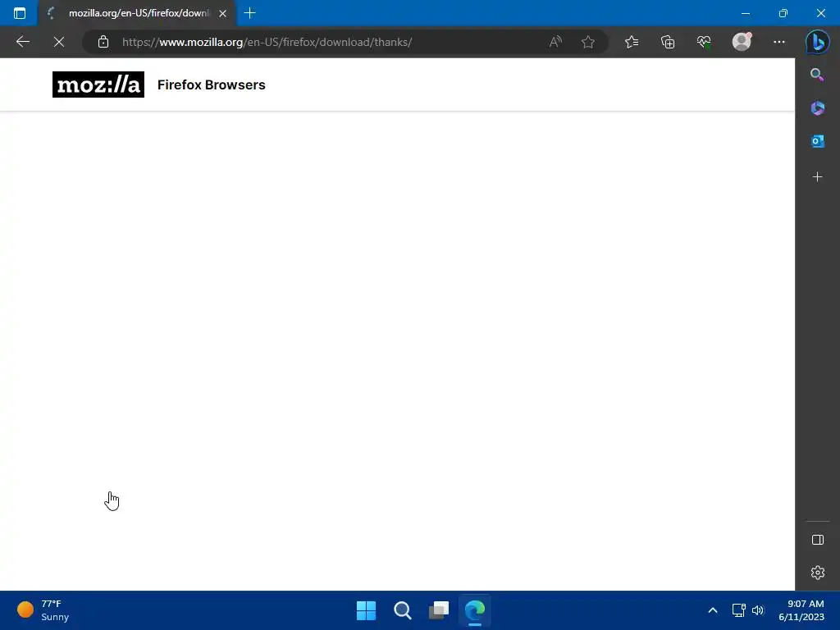Viewport: 840px width, 630px height.
Task: Open the weather widget showing 77°F Sunny
Action: click(x=44, y=610)
